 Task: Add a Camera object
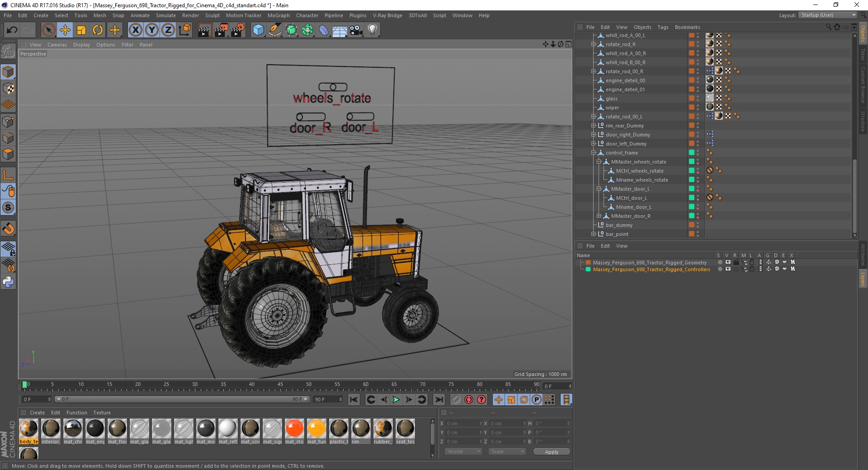pyautogui.click(x=356, y=30)
